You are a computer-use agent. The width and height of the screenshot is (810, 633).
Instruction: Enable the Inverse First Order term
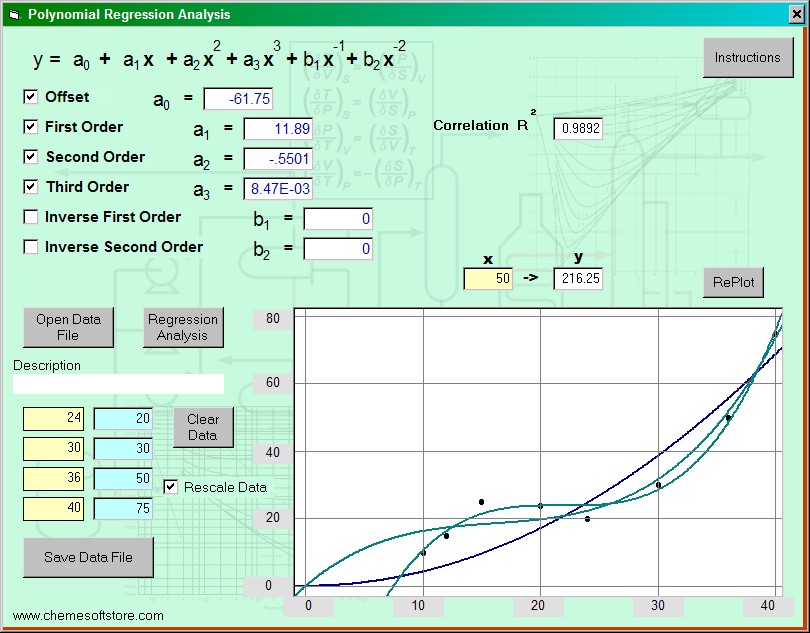tap(31, 217)
